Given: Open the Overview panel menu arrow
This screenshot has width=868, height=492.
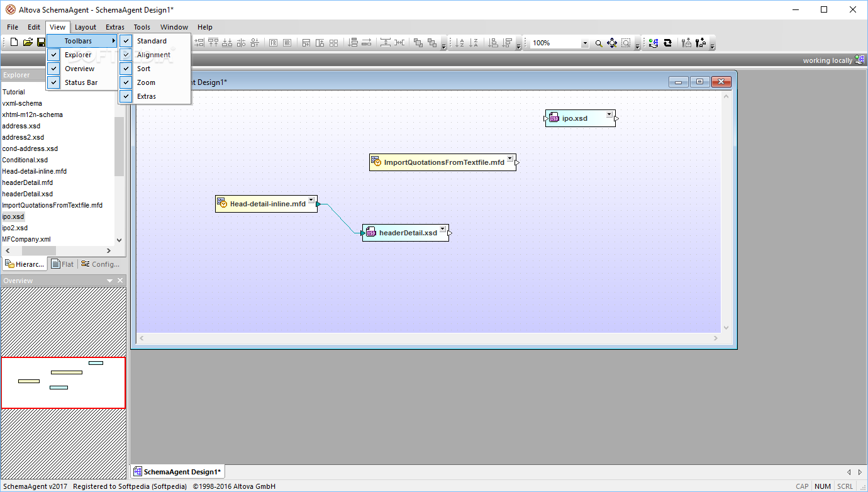Looking at the screenshot, I should coord(110,281).
